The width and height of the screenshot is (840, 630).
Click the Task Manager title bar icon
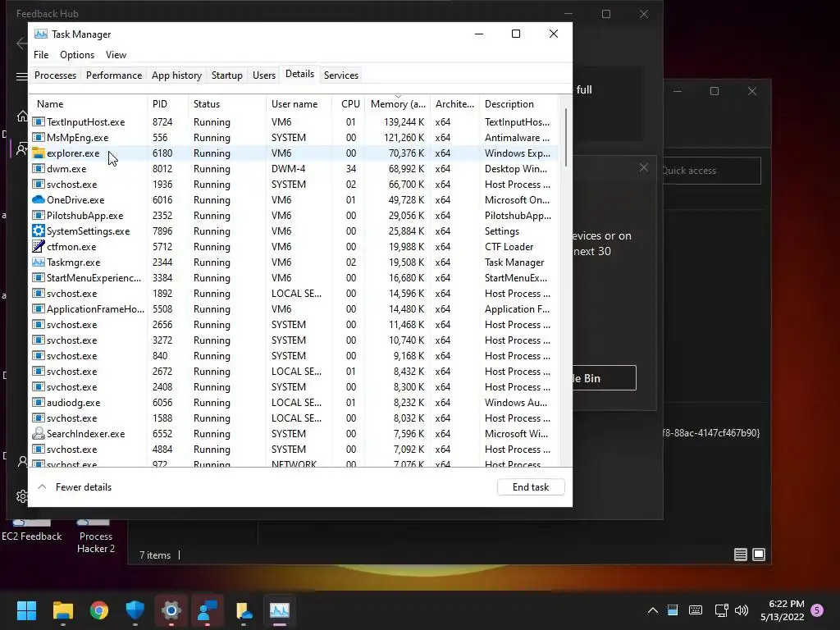coord(41,34)
